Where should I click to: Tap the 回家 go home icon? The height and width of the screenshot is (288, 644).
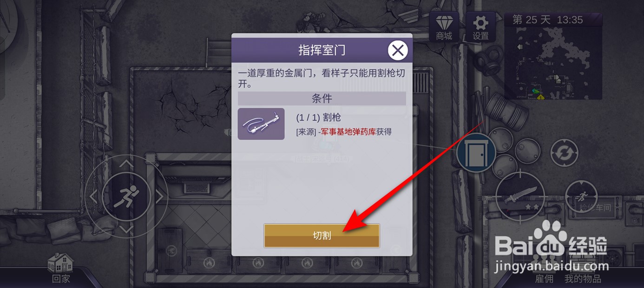(61, 268)
